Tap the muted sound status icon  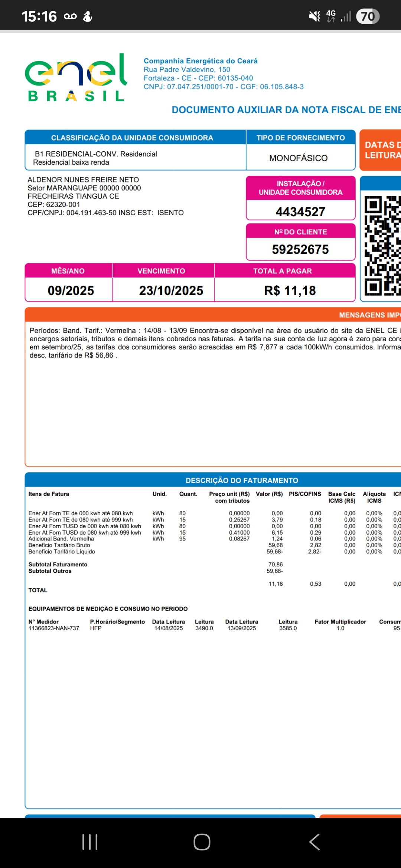314,16
